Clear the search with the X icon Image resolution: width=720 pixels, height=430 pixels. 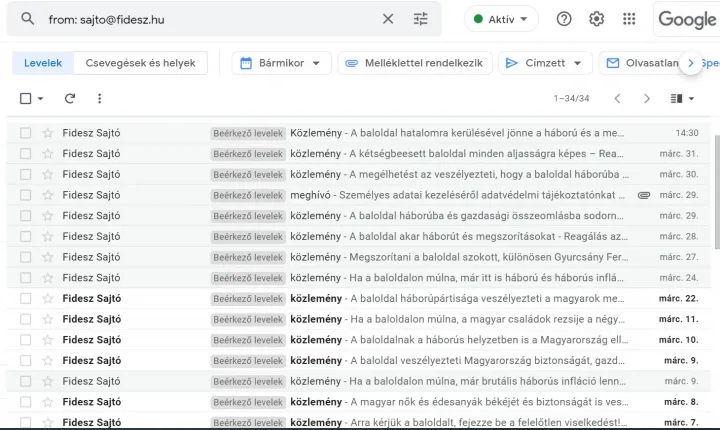pos(388,19)
